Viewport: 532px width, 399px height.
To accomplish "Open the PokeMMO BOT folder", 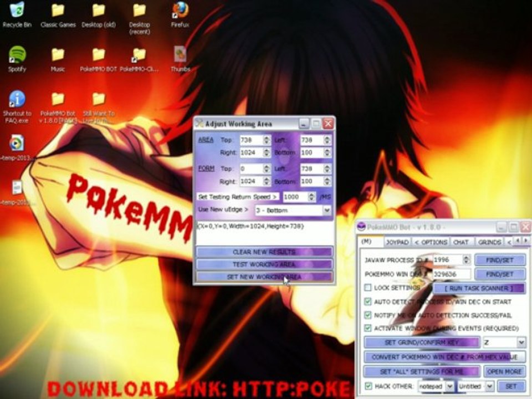I will pos(99,59).
